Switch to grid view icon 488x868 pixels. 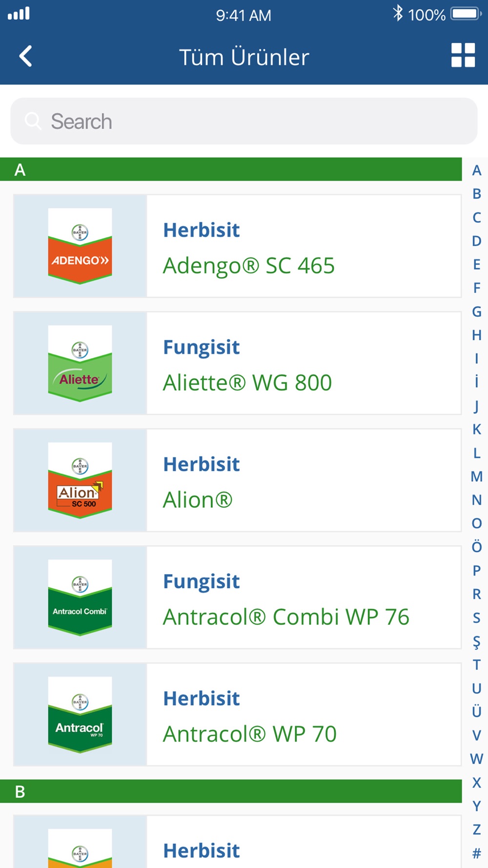[463, 55]
